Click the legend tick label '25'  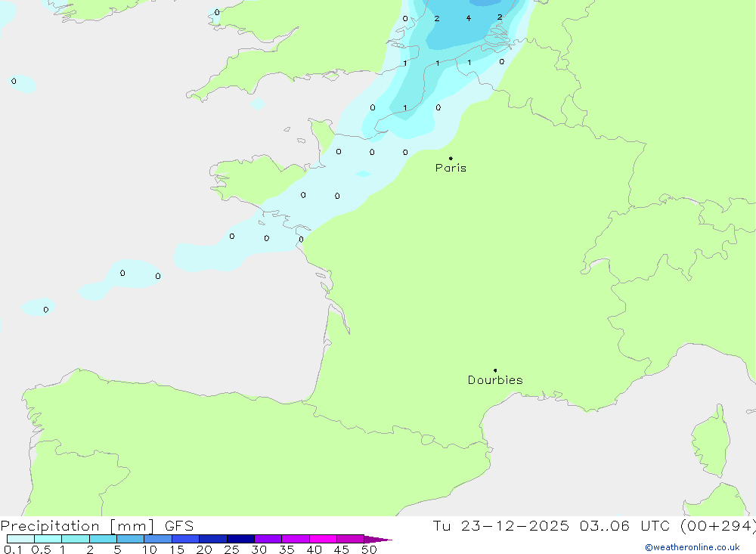coord(231,549)
